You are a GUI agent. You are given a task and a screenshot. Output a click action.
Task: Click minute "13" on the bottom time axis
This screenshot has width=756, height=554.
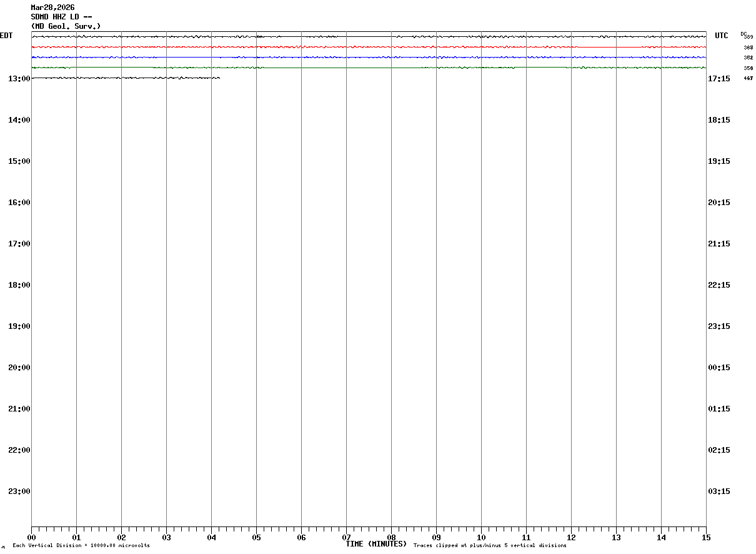[x=616, y=537]
